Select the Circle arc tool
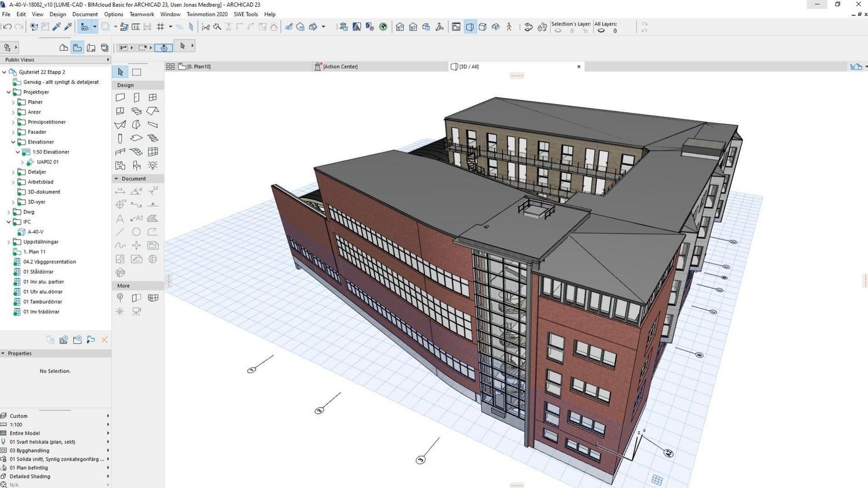The height and width of the screenshot is (488, 868). pos(137,232)
